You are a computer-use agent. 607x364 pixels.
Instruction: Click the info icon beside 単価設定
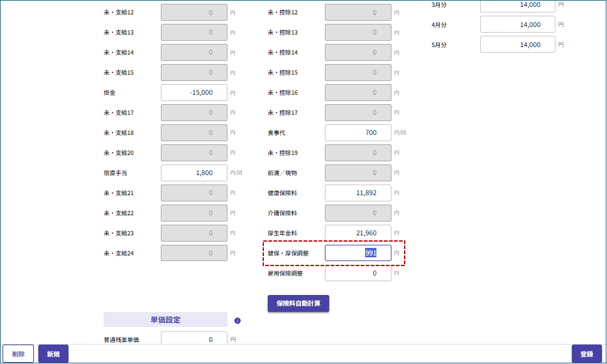click(238, 321)
